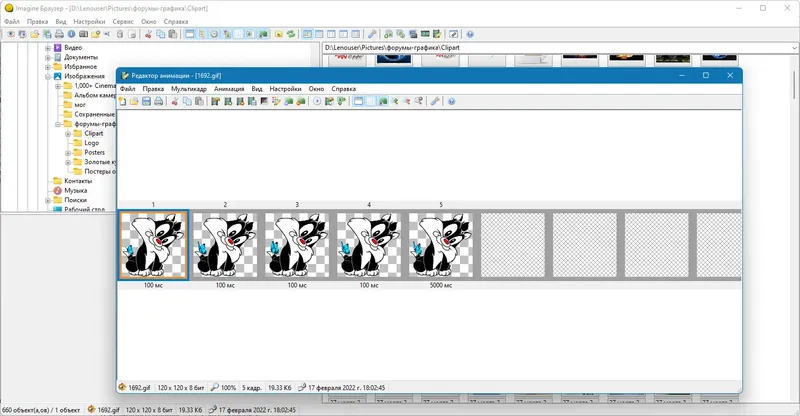Click the scissors cut icon in Animation Editor toolbar
The image size is (800, 416).
pos(175,102)
